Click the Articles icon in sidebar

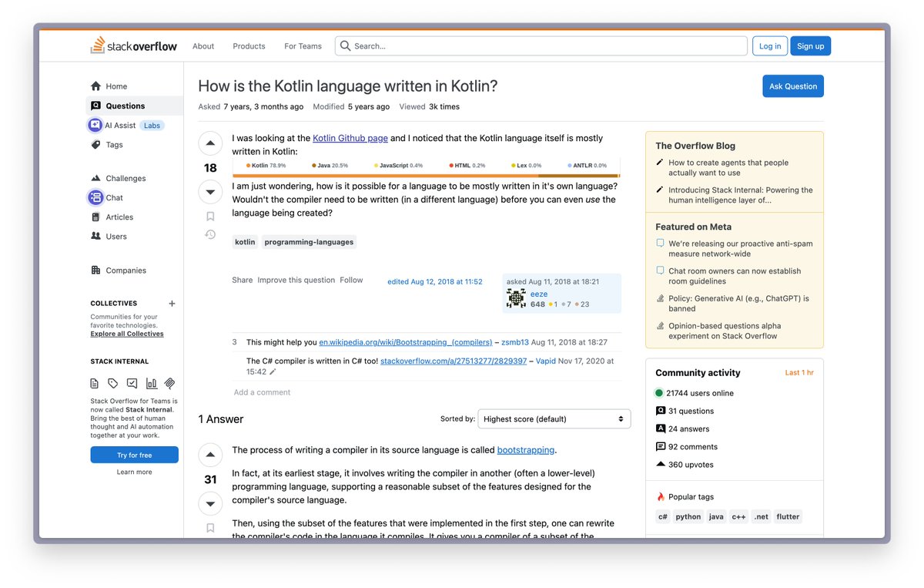[x=95, y=217]
